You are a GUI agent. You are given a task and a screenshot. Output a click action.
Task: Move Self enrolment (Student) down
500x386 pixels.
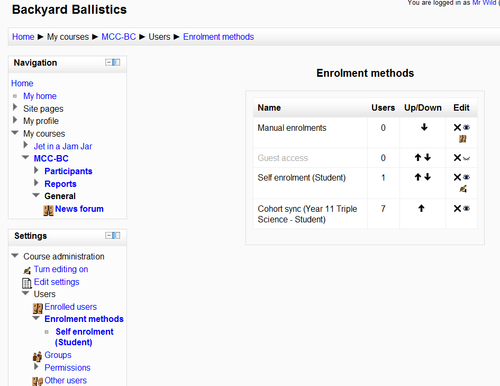click(428, 177)
